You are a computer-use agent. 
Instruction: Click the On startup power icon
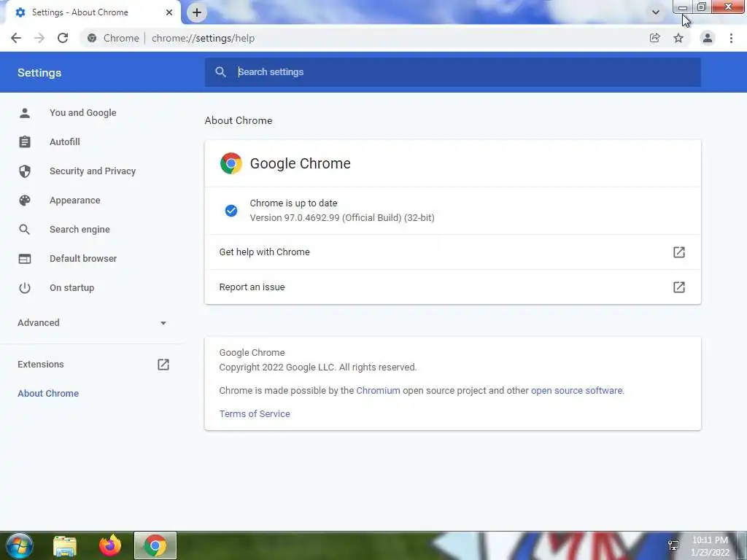click(x=25, y=287)
